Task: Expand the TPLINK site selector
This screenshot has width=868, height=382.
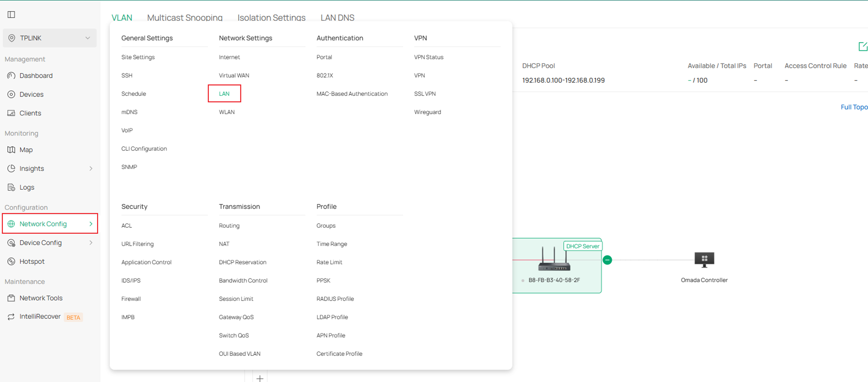Action: [x=88, y=38]
